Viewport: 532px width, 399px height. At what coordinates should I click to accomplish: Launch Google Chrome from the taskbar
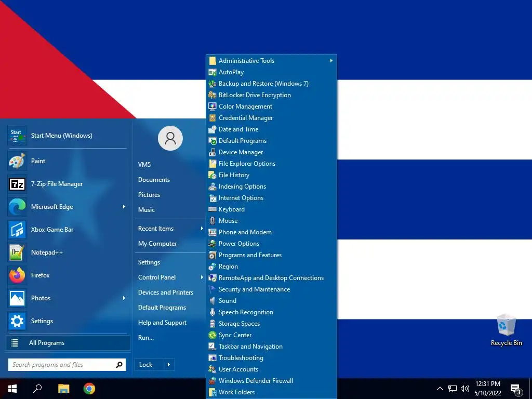(89, 389)
